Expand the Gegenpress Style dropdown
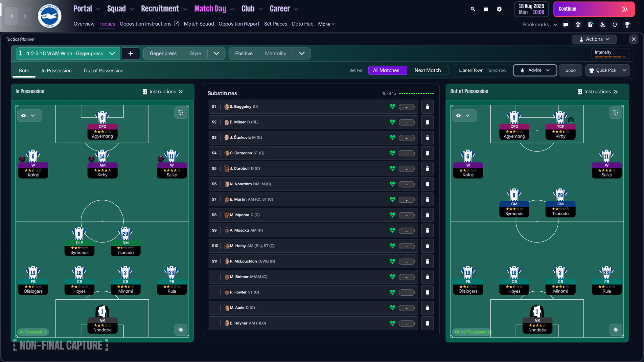This screenshot has width=644, height=362. [216, 54]
